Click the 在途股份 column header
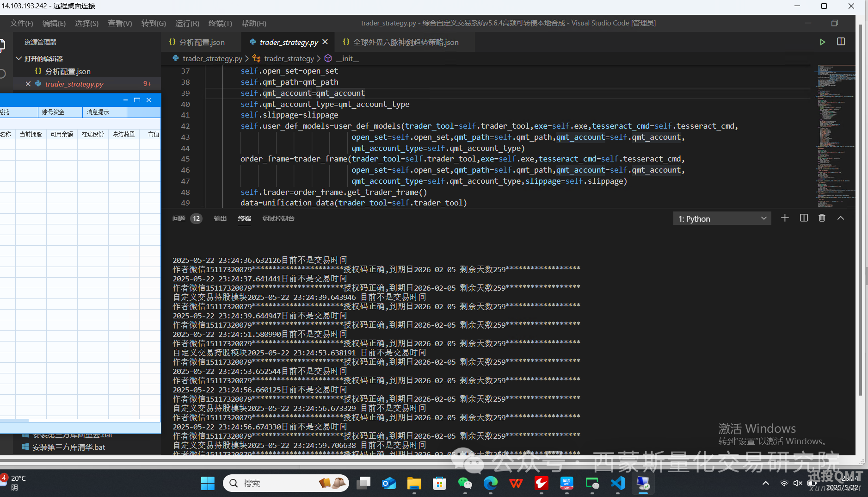This screenshot has width=868, height=497. pyautogui.click(x=93, y=134)
